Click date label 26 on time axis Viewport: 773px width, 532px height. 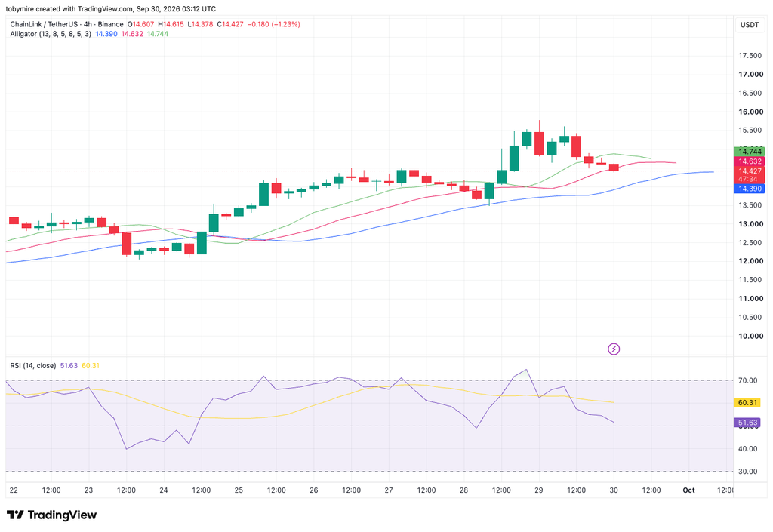coord(314,490)
